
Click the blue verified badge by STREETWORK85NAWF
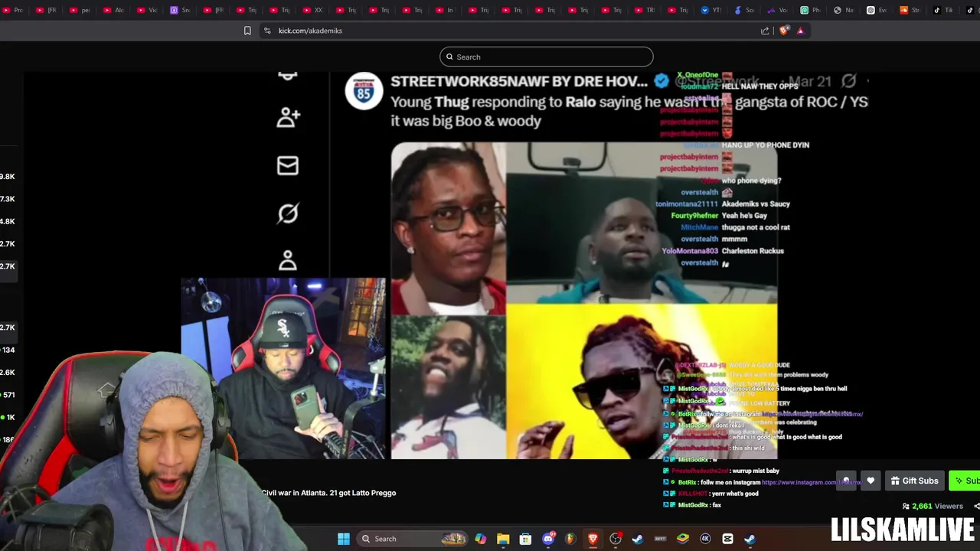661,81
